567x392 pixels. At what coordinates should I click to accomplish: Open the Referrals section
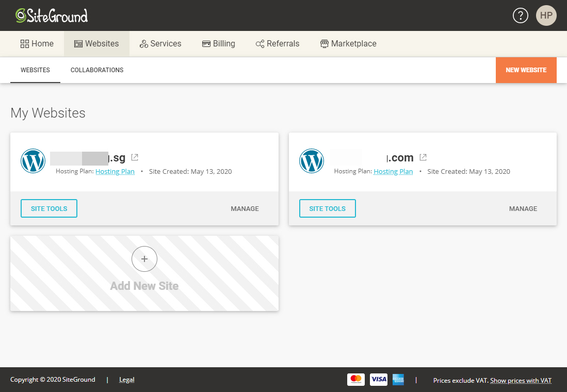278,44
